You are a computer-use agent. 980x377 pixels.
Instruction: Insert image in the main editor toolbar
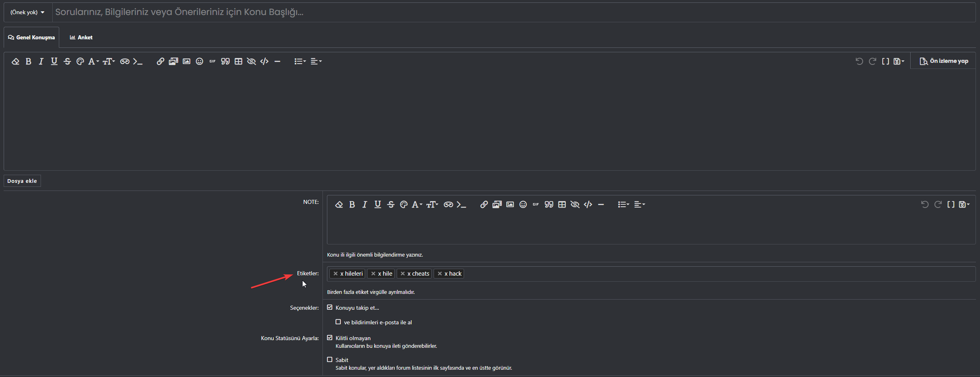[x=187, y=61]
